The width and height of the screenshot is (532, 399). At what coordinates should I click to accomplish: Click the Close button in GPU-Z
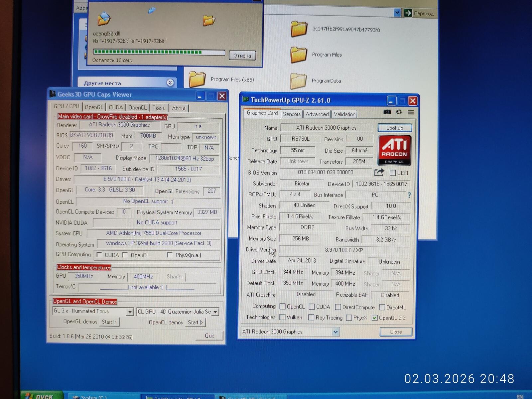point(396,332)
